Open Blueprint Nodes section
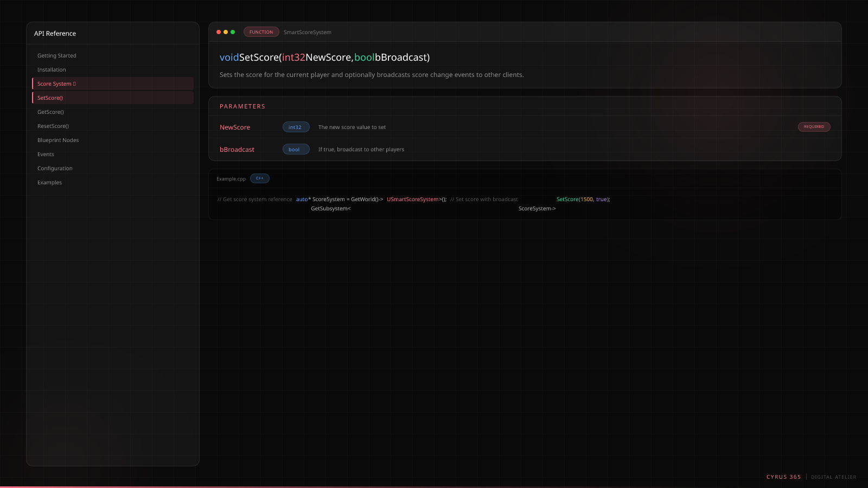The width and height of the screenshot is (868, 488). [x=58, y=140]
